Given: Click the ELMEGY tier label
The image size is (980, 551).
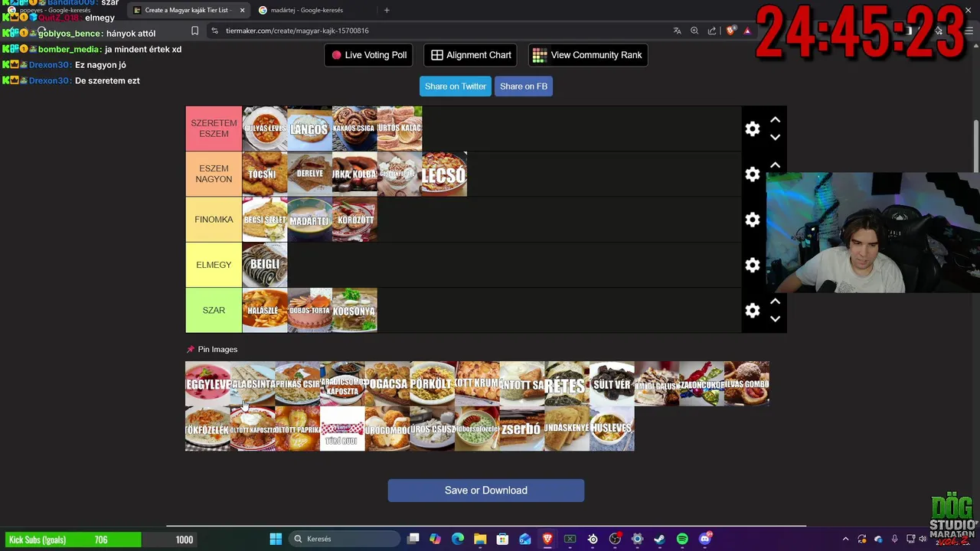Looking at the screenshot, I should [214, 265].
